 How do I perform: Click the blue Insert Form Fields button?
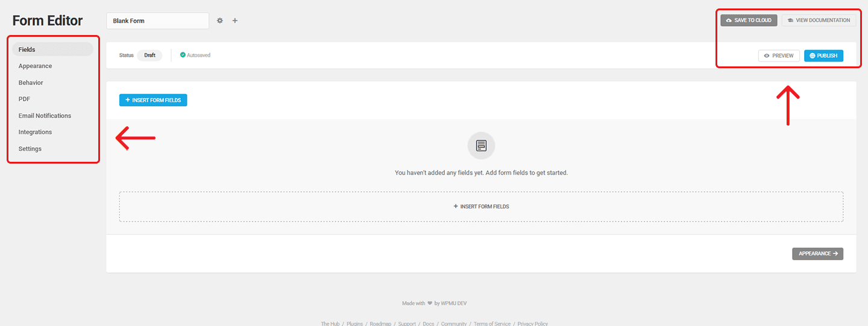pos(153,100)
